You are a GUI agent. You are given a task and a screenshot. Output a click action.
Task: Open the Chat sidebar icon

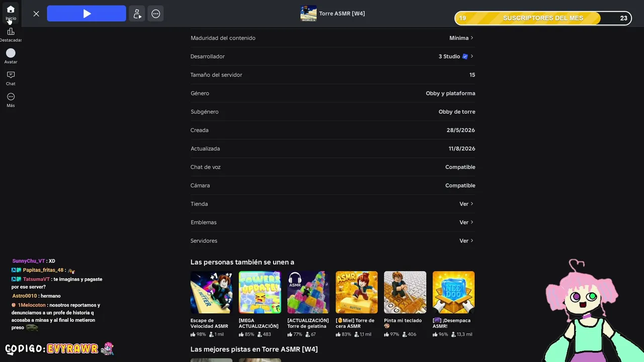(11, 75)
